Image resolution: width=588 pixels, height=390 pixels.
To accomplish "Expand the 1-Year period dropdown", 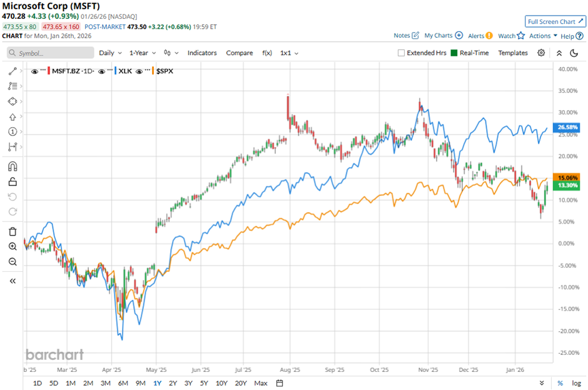I will 143,53.
